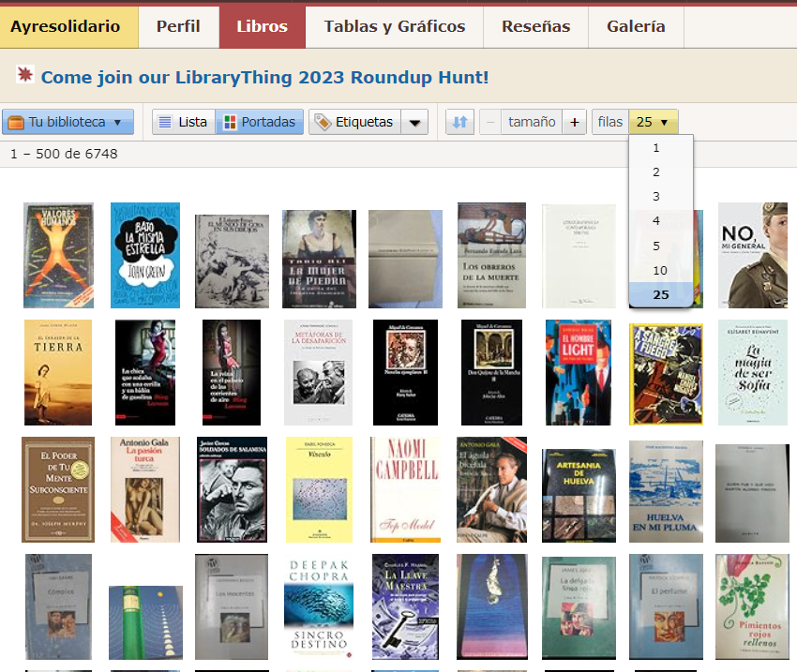Open Tablas y Gráficos tab
This screenshot has height=672, width=797.
pos(395,27)
